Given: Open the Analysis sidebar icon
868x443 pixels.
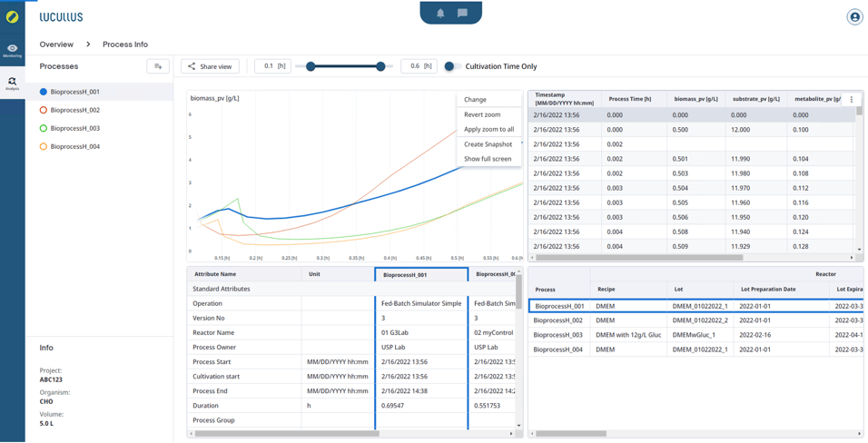Looking at the screenshot, I should (12, 84).
